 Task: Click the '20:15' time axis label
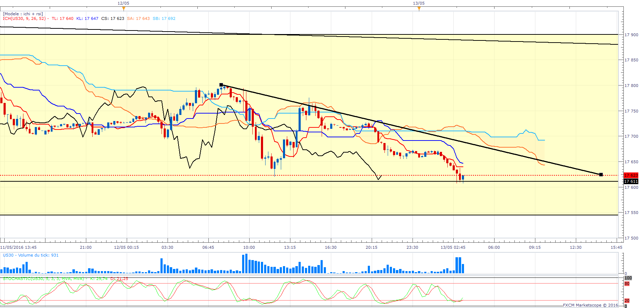(x=372, y=247)
